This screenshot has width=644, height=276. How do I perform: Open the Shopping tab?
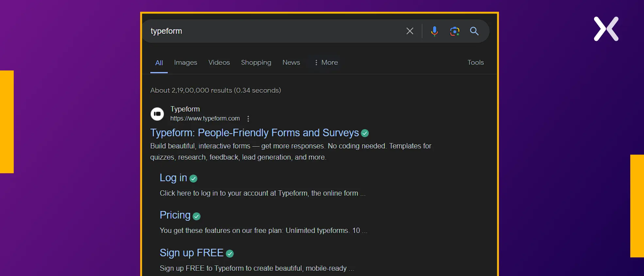tap(256, 62)
